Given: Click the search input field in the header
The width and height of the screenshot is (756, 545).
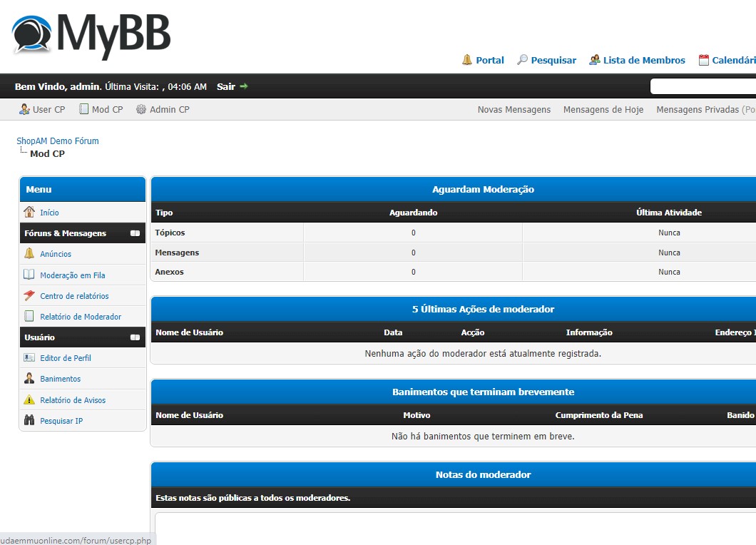Looking at the screenshot, I should (703, 86).
